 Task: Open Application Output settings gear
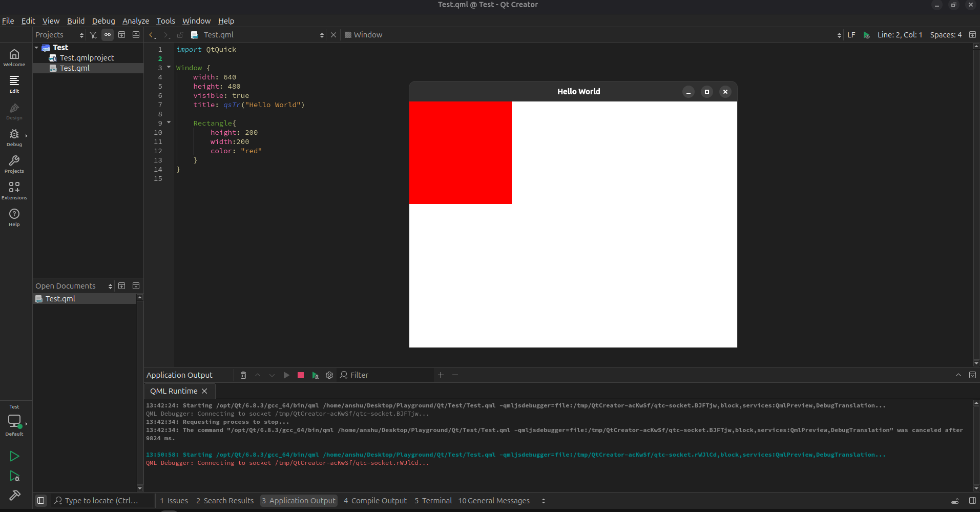pos(329,375)
